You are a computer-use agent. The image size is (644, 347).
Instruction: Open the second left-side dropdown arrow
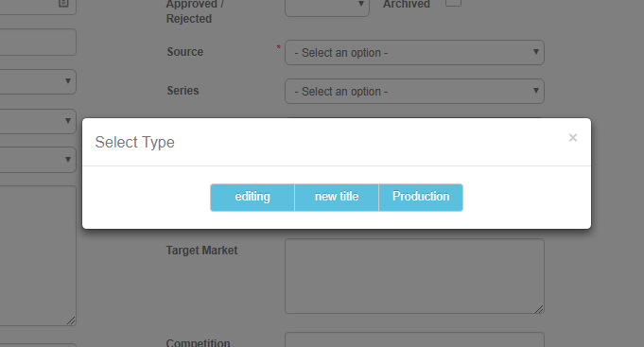tap(68, 121)
